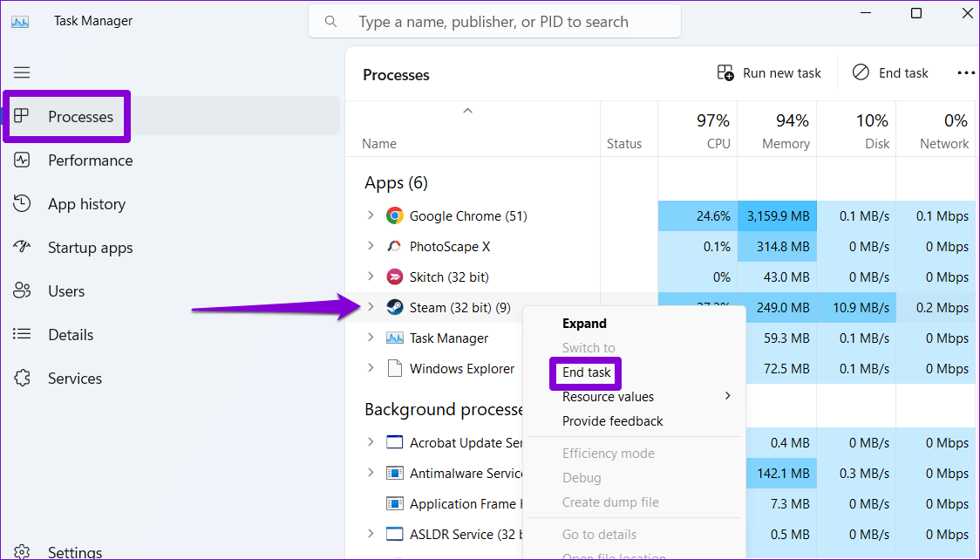980x560 pixels.
Task: Click the End task button in toolbar
Action: click(890, 72)
